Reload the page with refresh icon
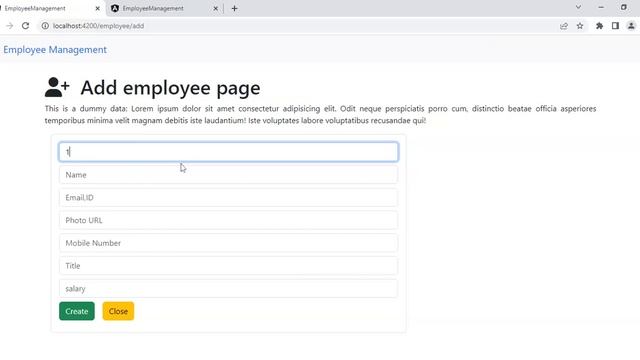The height and width of the screenshot is (360, 640). (x=25, y=26)
